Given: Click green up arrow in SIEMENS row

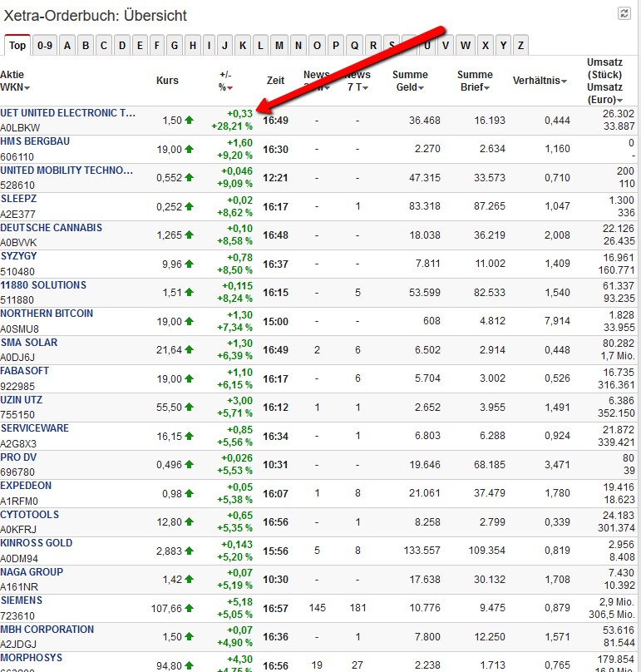Looking at the screenshot, I should pyautogui.click(x=190, y=608).
